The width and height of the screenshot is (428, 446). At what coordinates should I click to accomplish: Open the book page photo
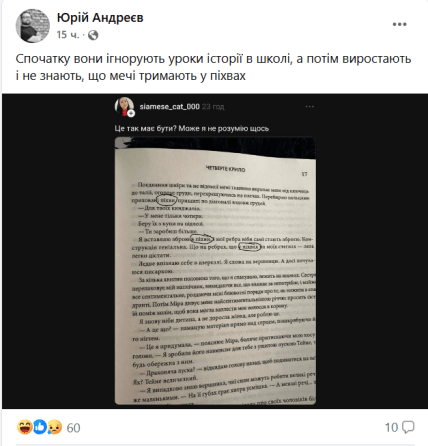215,271
